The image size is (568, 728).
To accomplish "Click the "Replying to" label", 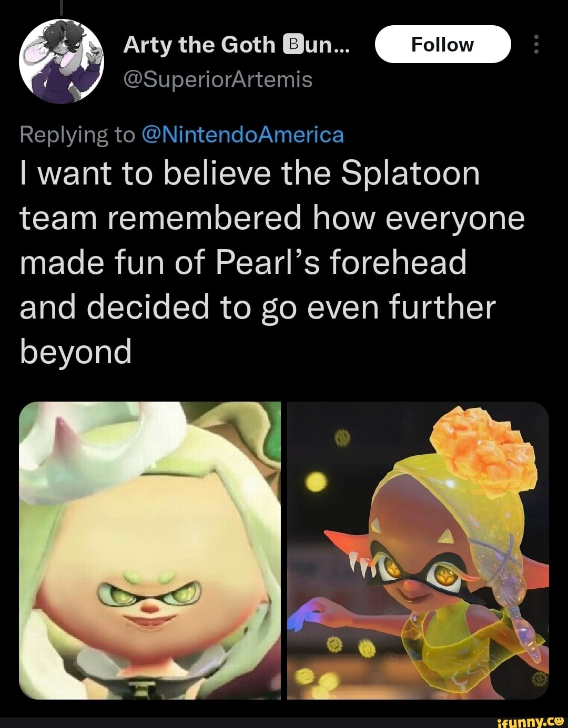I will (77, 135).
